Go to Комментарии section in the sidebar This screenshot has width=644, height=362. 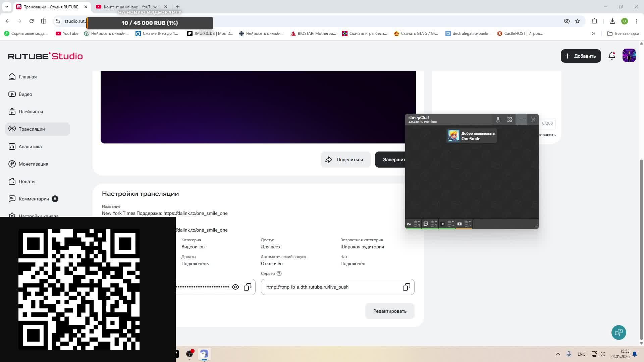pyautogui.click(x=34, y=199)
